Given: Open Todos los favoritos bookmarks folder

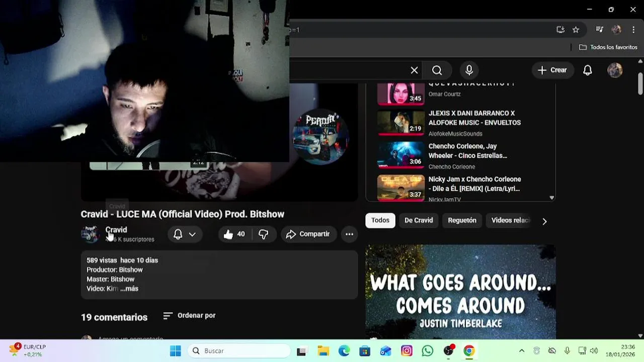Looking at the screenshot, I should point(608,47).
